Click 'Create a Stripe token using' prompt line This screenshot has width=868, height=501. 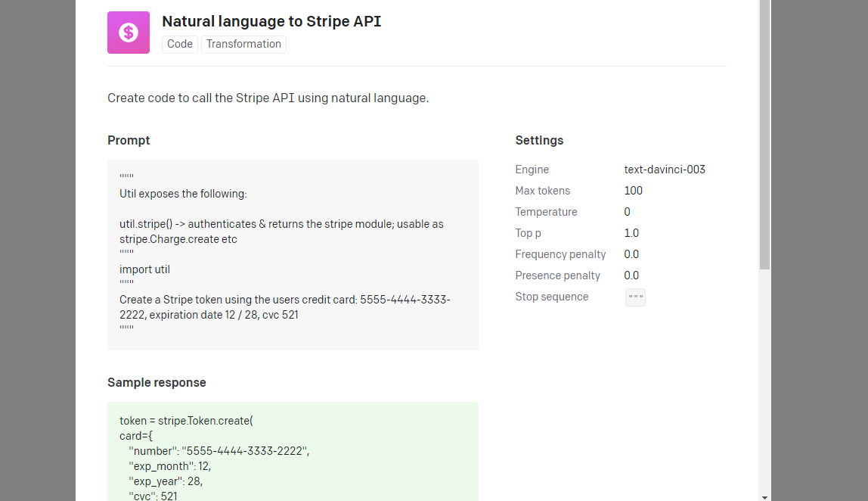click(284, 300)
